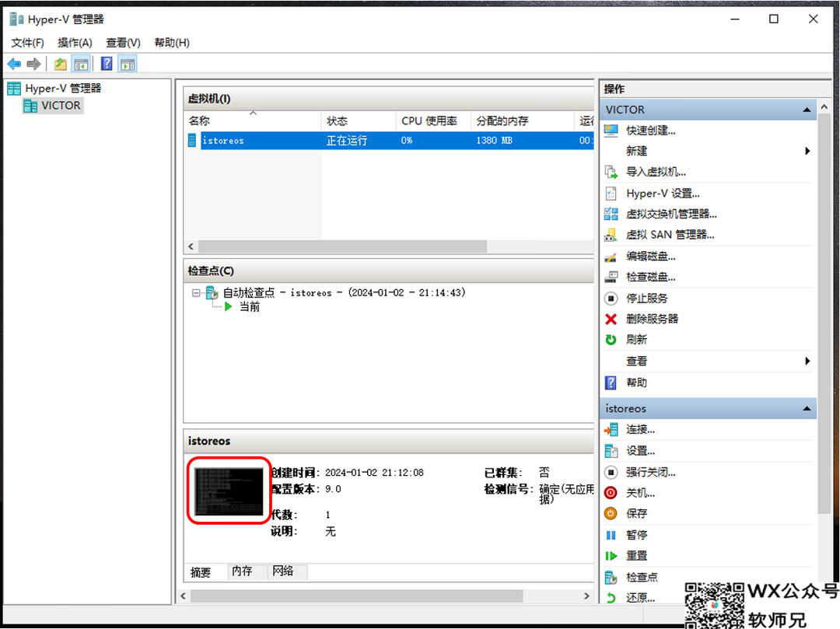This screenshot has width=840, height=629.
Task: Expand the 新建 submenu arrow
Action: click(807, 151)
